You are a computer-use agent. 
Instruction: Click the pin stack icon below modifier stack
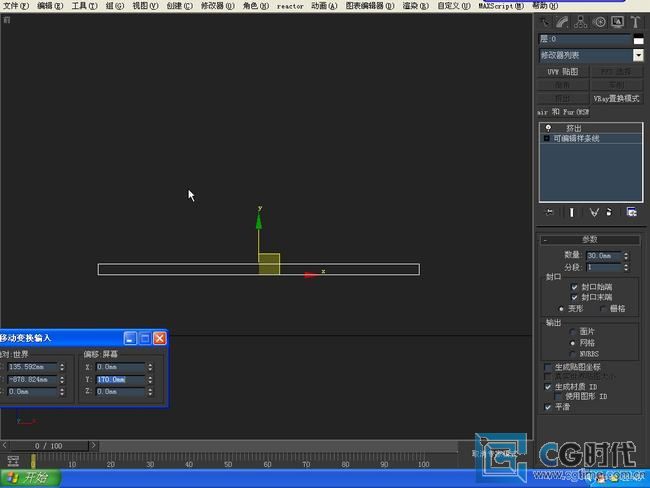(549, 212)
